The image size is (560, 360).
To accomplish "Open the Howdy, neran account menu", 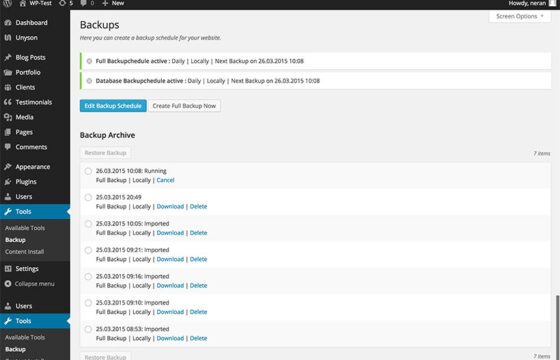I will tap(532, 3).
